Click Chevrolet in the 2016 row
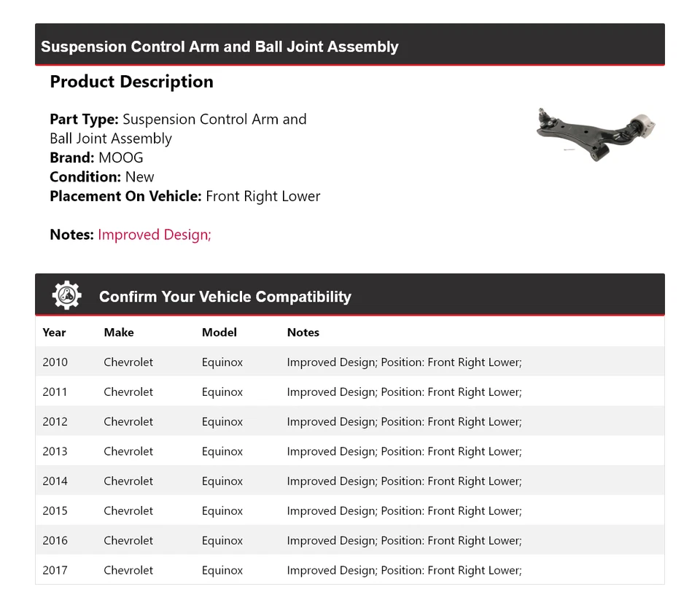The height and width of the screenshot is (608, 700). click(128, 541)
